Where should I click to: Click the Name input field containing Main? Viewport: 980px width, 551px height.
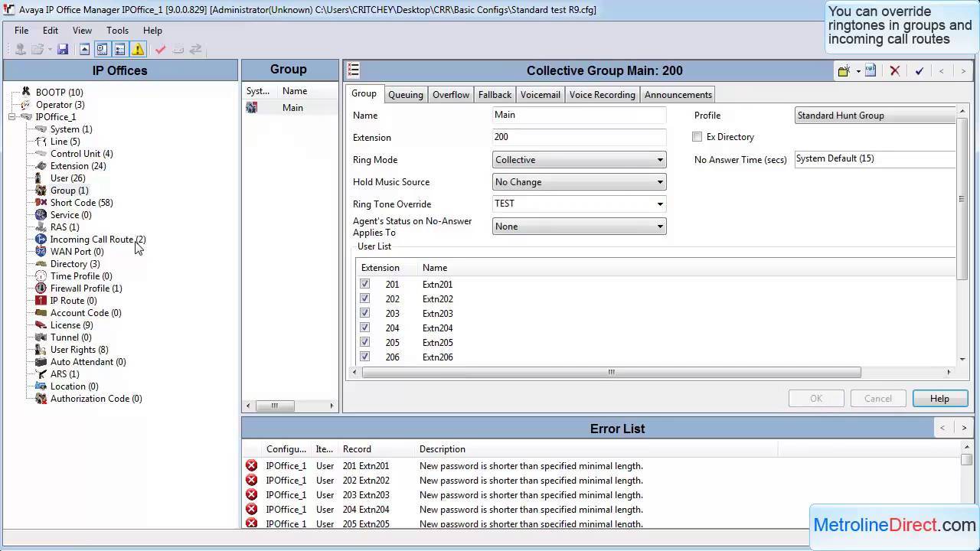pyautogui.click(x=580, y=115)
